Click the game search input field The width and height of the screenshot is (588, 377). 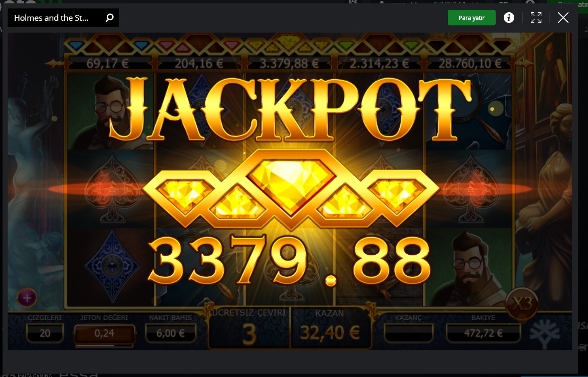pos(57,18)
